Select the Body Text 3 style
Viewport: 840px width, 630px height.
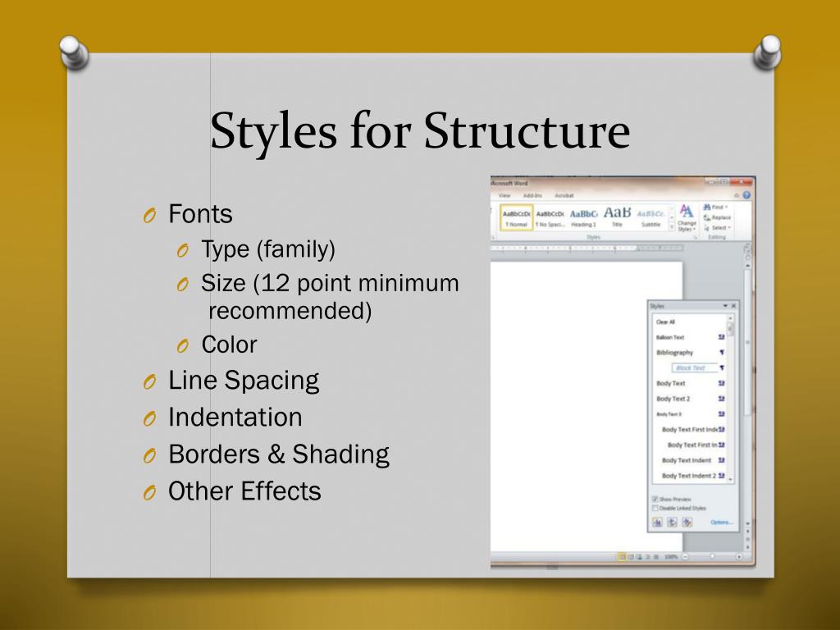click(x=669, y=414)
